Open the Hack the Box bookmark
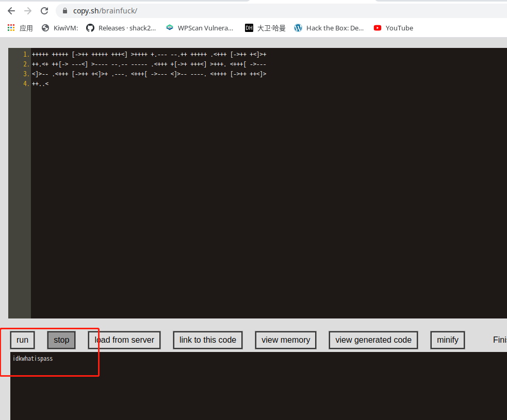The image size is (507, 420). 329,28
